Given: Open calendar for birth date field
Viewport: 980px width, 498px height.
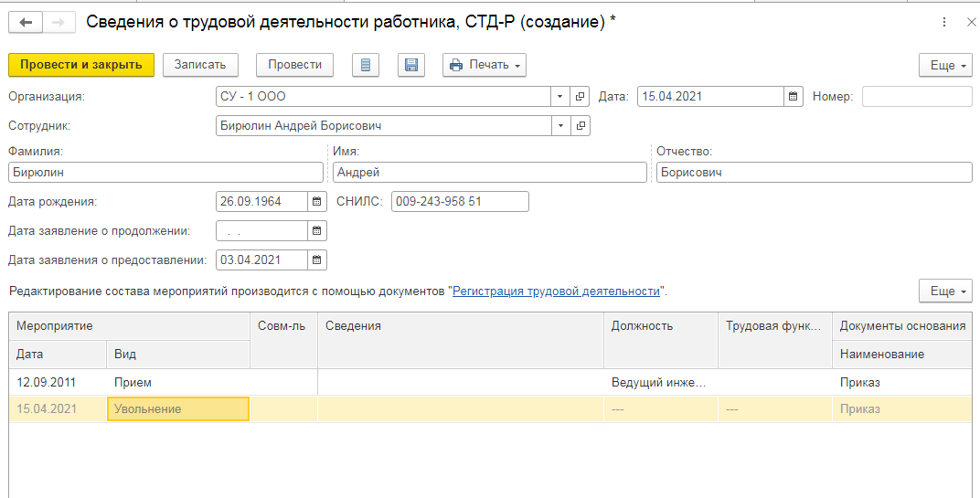Looking at the screenshot, I should (x=317, y=202).
